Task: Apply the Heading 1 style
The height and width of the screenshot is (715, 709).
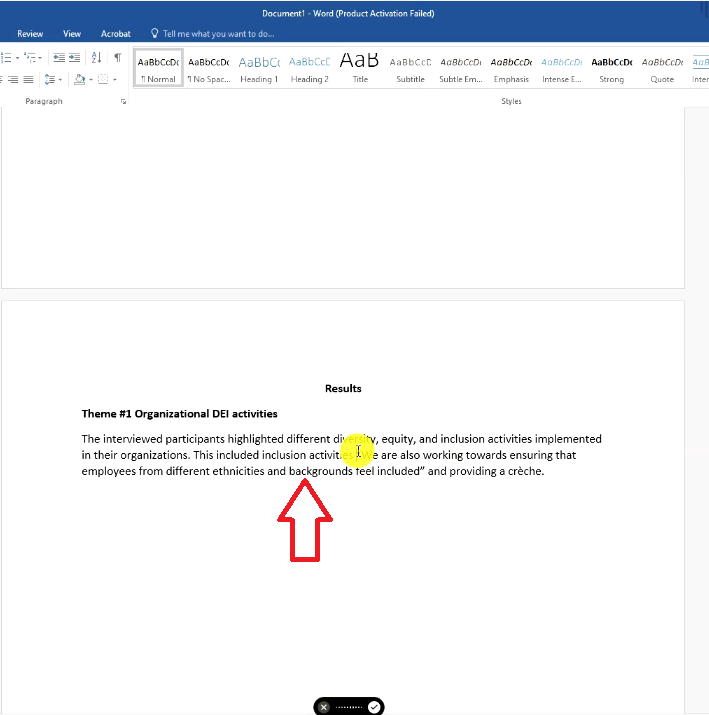Action: click(x=259, y=68)
